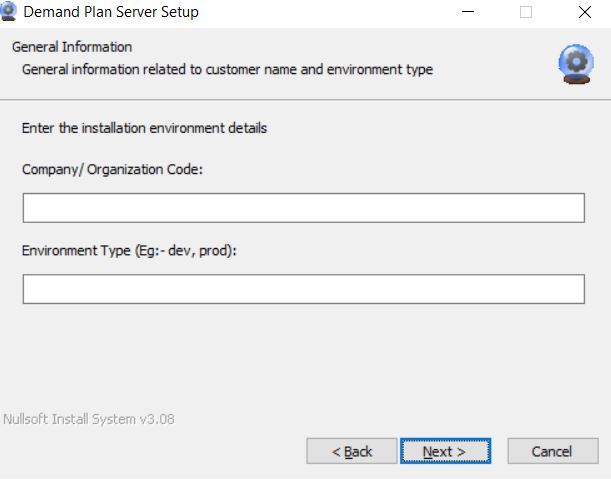The width and height of the screenshot is (611, 479).
Task: Click the 'Company/ Organization Code:' label
Action: (x=112, y=169)
